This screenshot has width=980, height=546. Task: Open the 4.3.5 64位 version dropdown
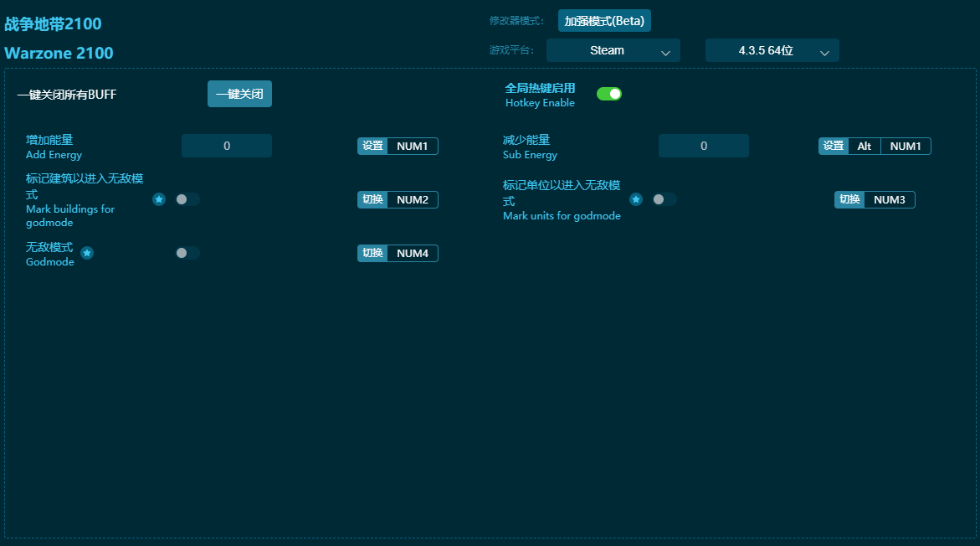coord(771,50)
